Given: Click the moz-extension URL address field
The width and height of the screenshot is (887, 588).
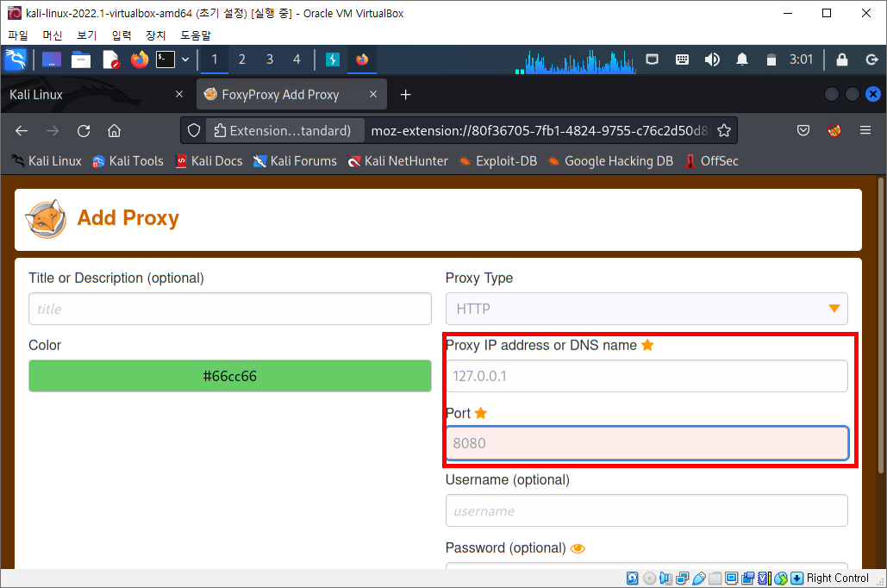Looking at the screenshot, I should pyautogui.click(x=539, y=131).
